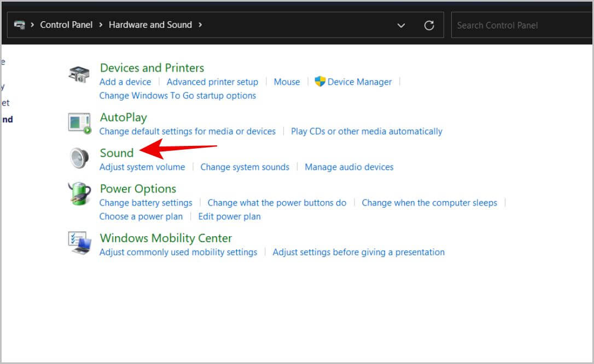The image size is (594, 364).
Task: Change when the computer sleeps
Action: (x=429, y=203)
